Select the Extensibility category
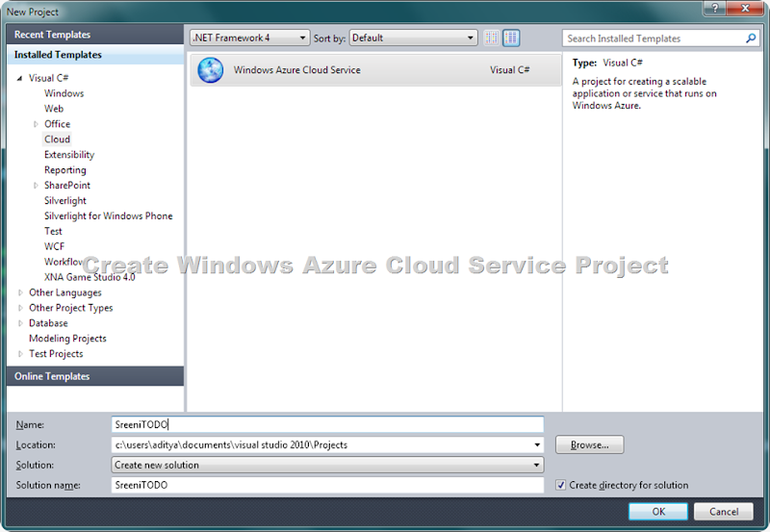This screenshot has width=770, height=532. 69,155
